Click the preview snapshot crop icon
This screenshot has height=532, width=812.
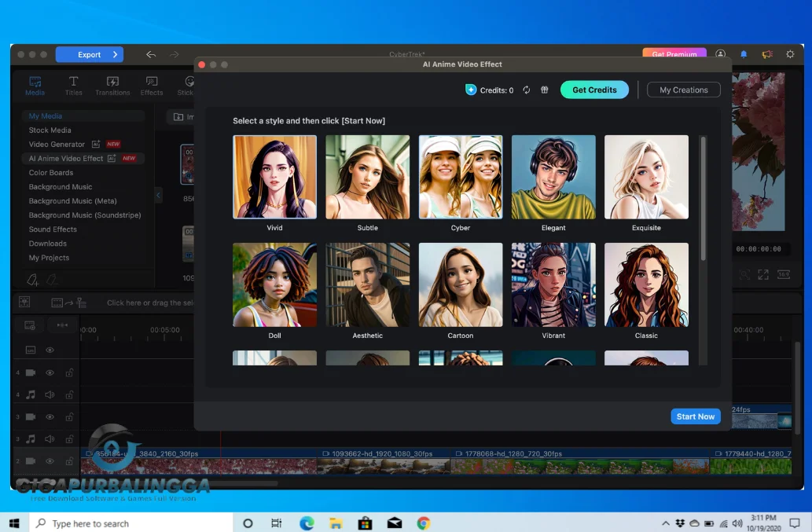[x=744, y=275]
